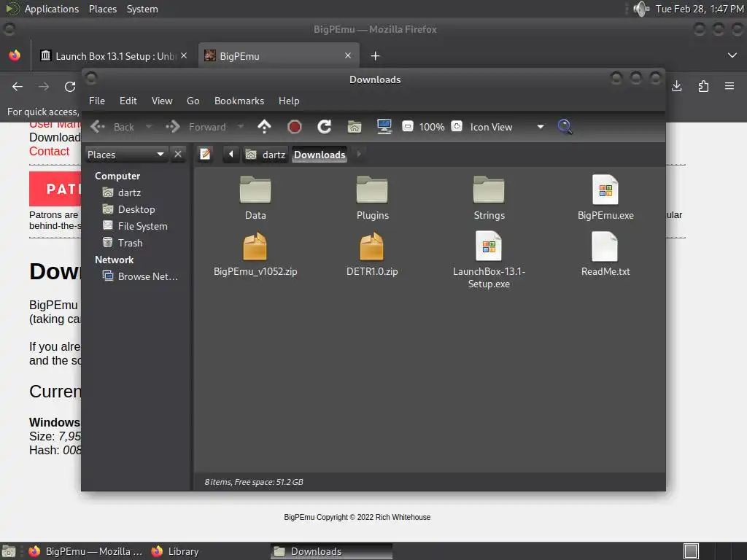Open the file search magnifier

tap(565, 127)
